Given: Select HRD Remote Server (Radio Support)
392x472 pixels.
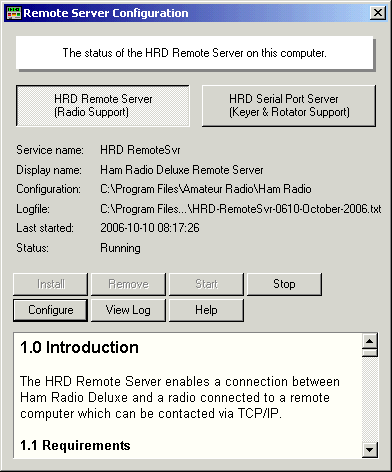Looking at the screenshot, I should click(103, 106).
